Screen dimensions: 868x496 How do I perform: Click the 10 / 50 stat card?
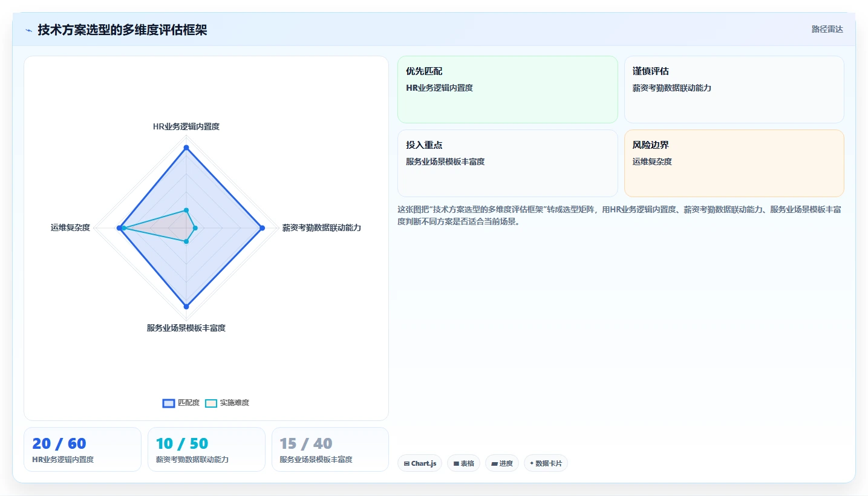(x=206, y=449)
